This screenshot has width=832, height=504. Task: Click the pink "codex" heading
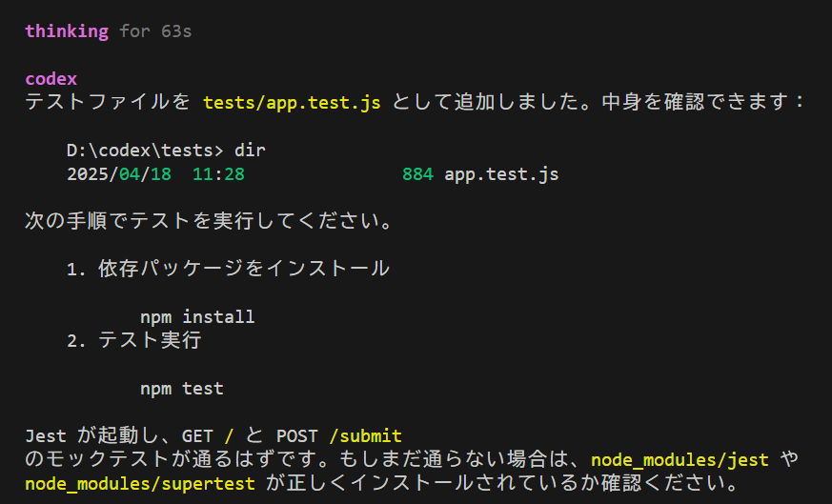click(51, 79)
